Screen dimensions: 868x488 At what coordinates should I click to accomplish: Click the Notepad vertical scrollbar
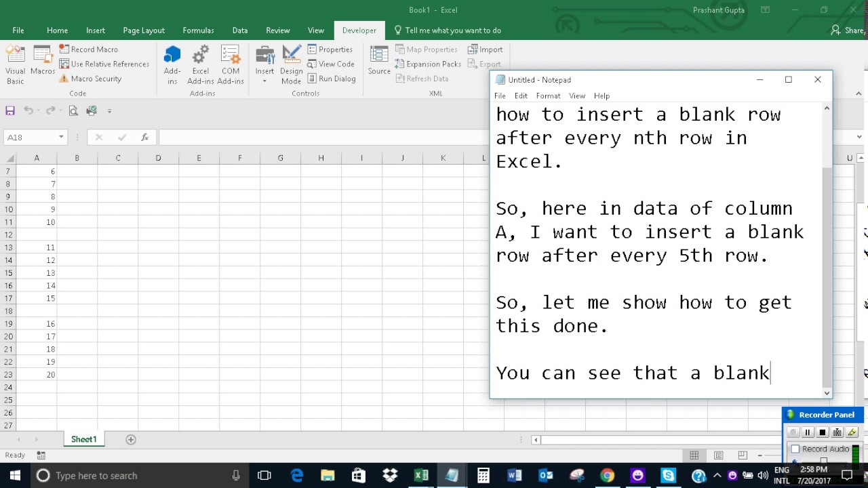coord(827,250)
